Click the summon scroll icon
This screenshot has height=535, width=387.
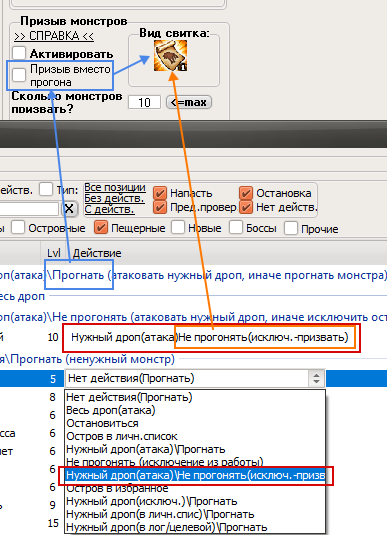(170, 56)
